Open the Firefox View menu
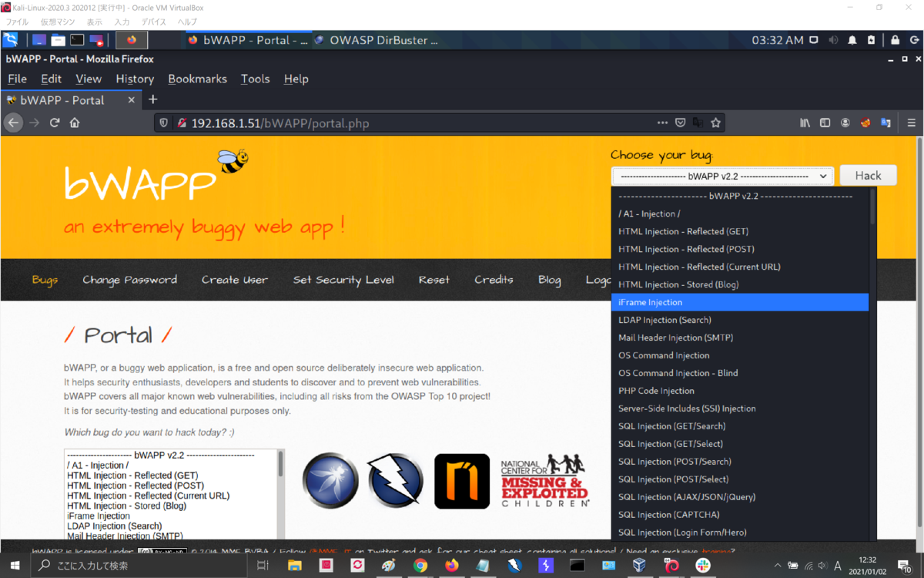This screenshot has width=924, height=578. 89,79
